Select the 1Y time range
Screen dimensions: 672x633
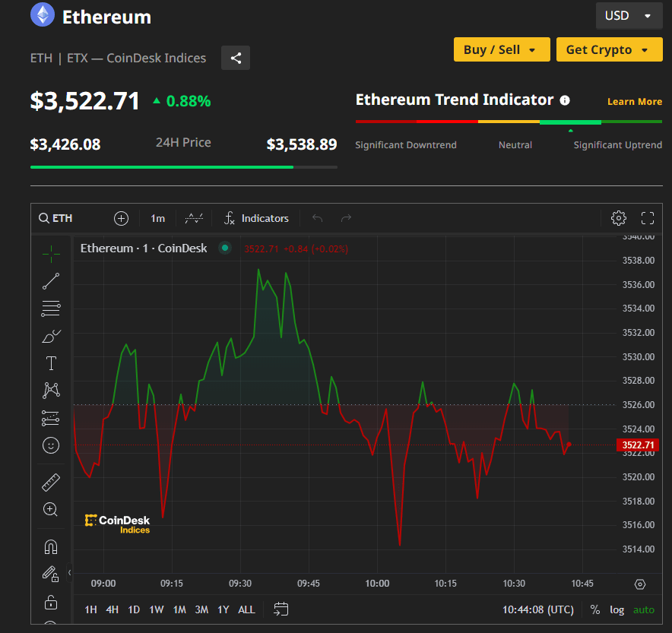[x=223, y=609]
